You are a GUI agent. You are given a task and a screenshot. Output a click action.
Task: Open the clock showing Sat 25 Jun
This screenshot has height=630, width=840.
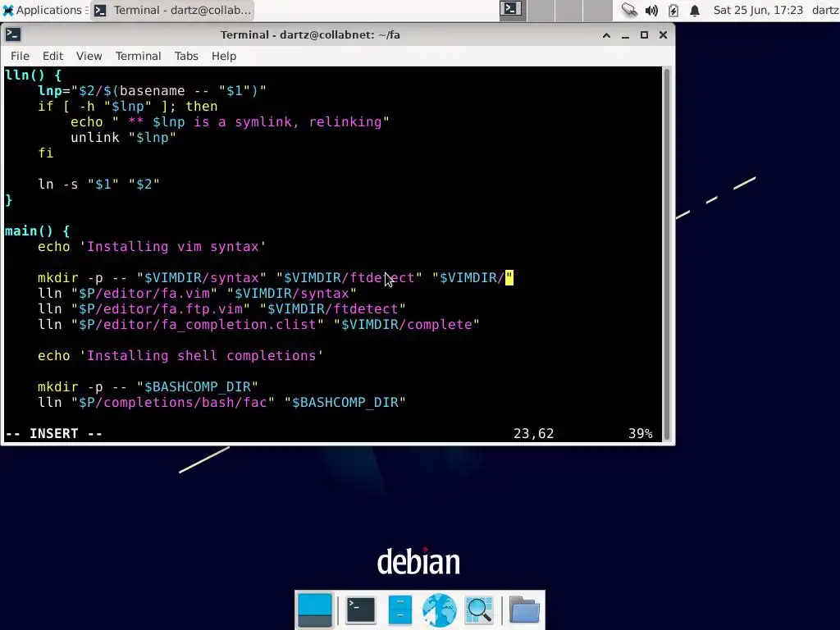pos(758,10)
